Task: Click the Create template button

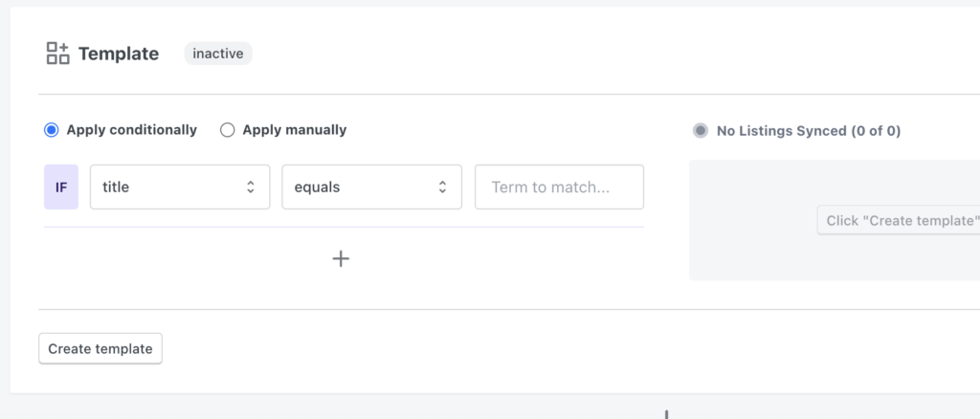Action: click(100, 349)
